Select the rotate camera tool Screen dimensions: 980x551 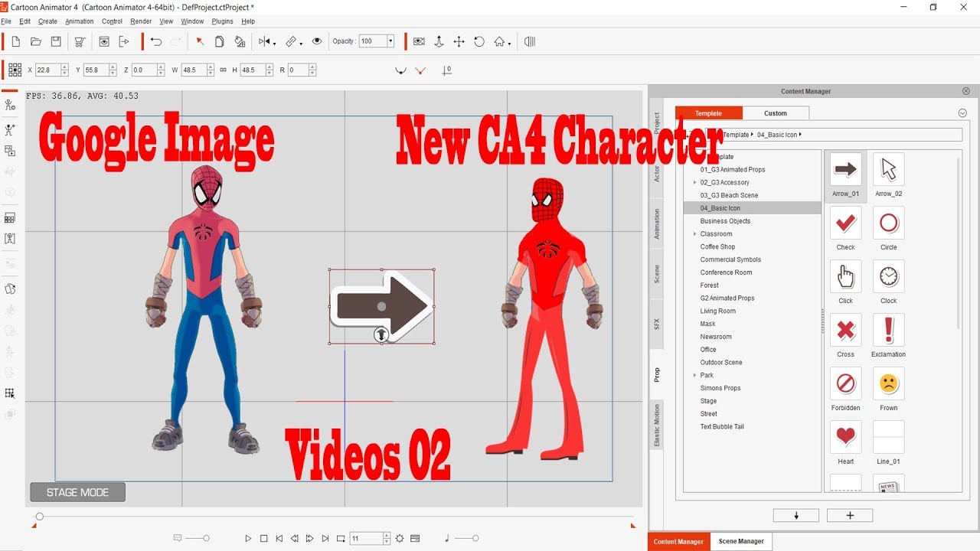click(x=479, y=41)
